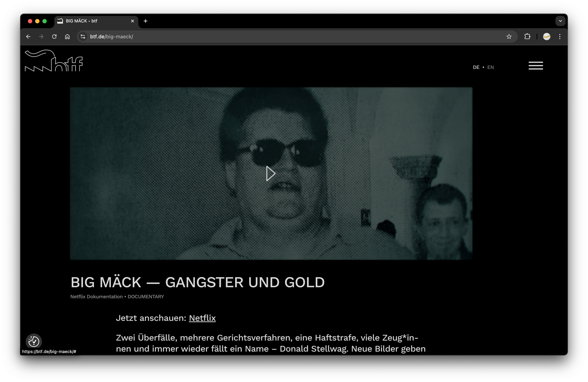The image size is (588, 382).
Task: Reload the current page
Action: tap(54, 37)
